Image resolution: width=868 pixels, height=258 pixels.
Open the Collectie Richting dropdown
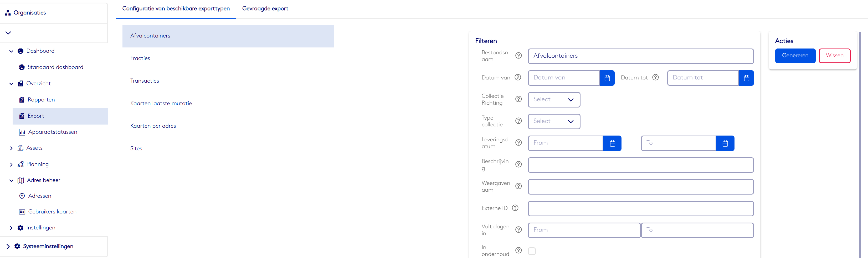click(x=554, y=100)
